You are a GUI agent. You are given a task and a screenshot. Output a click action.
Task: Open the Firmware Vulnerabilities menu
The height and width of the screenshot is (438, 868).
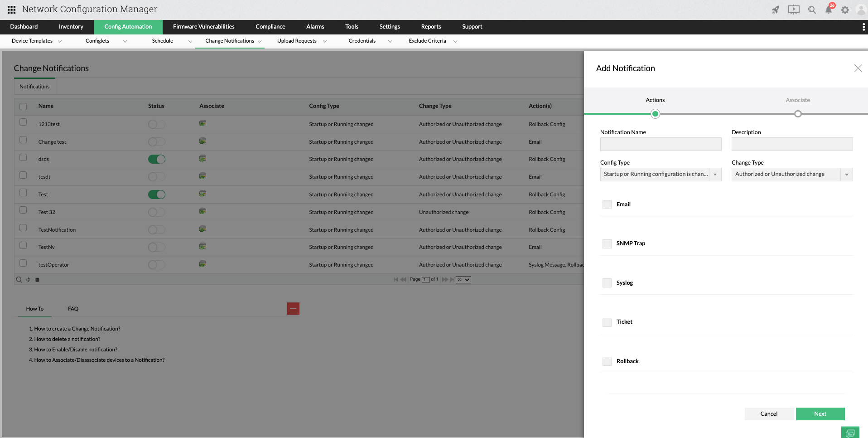pyautogui.click(x=203, y=26)
